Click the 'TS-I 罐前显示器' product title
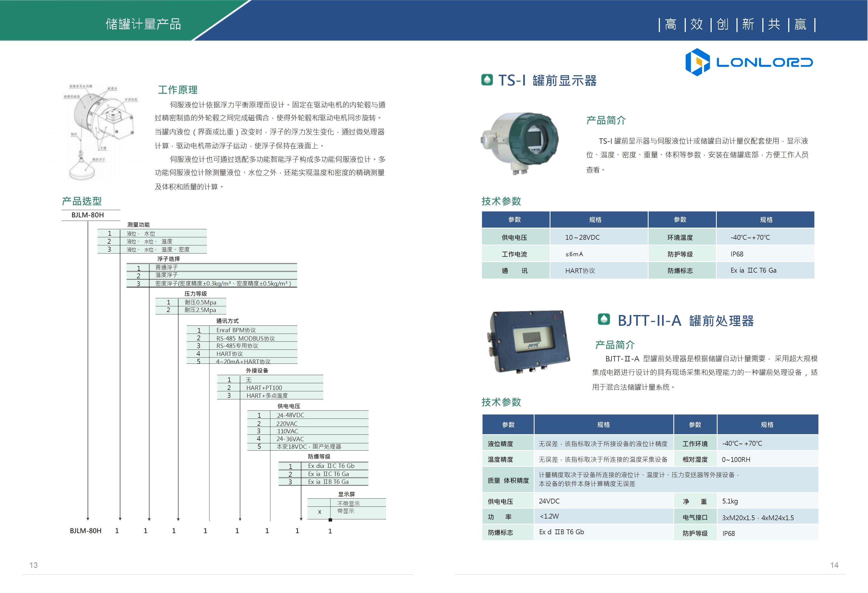 tap(547, 80)
